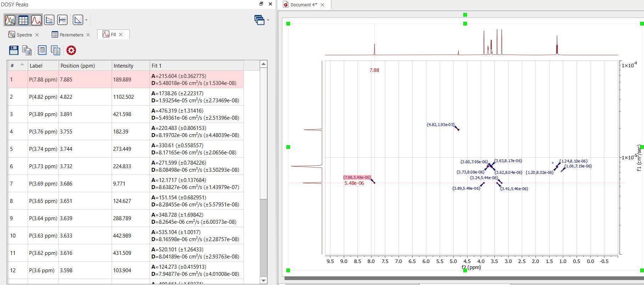
Task: Click position cell 3.891
Action: [x=85, y=114]
